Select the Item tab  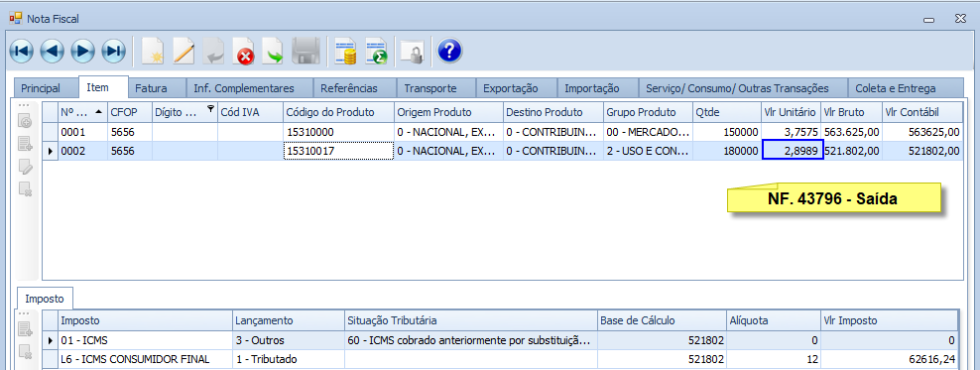(x=97, y=87)
